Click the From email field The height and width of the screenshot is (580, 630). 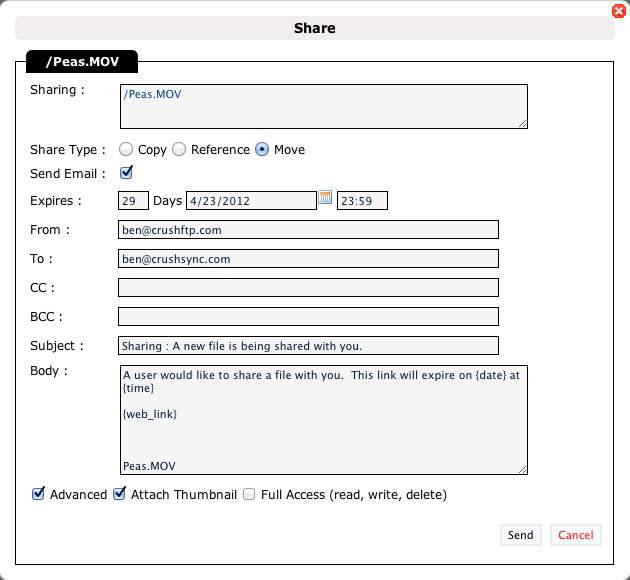click(309, 230)
